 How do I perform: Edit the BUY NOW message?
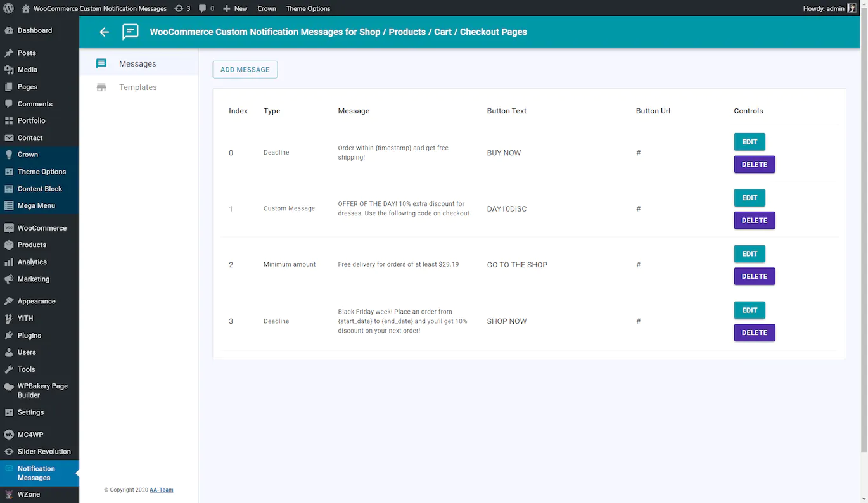750,142
